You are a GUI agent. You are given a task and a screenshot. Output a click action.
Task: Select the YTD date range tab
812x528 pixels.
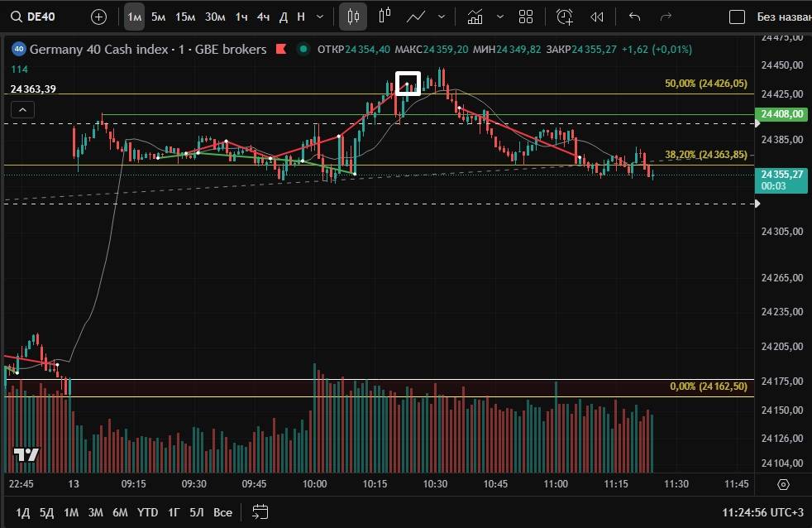(x=147, y=512)
